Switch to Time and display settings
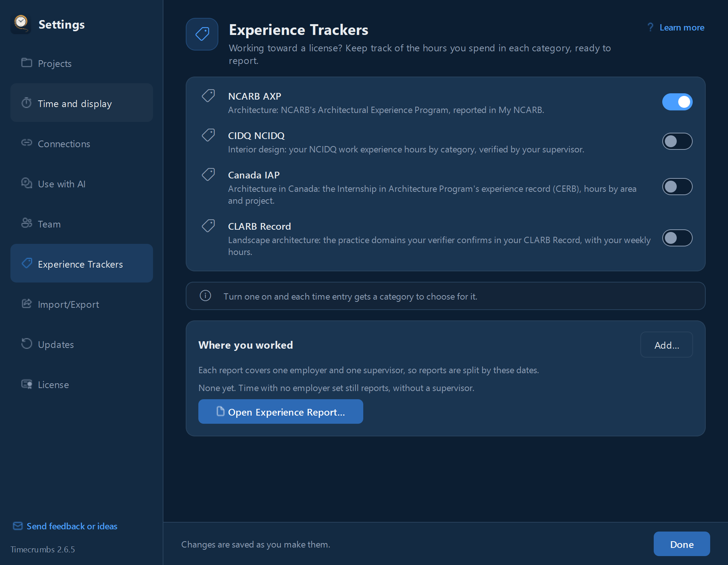Viewport: 728px width, 565px height. [x=82, y=103]
